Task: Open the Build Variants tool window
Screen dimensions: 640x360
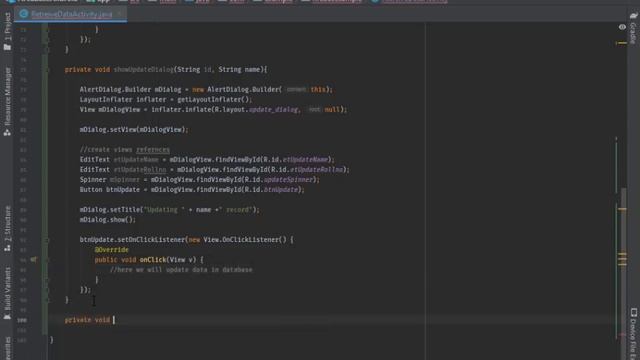Action: [7, 293]
